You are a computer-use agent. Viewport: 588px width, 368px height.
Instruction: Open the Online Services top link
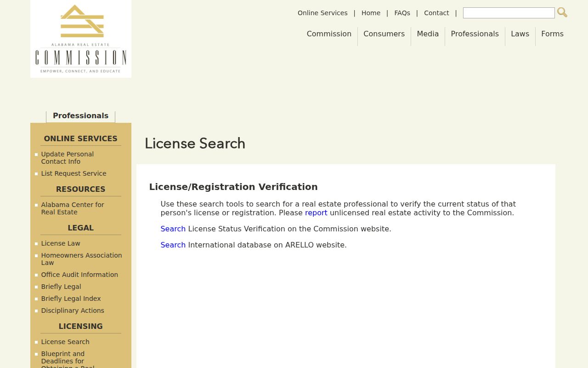[x=322, y=13]
